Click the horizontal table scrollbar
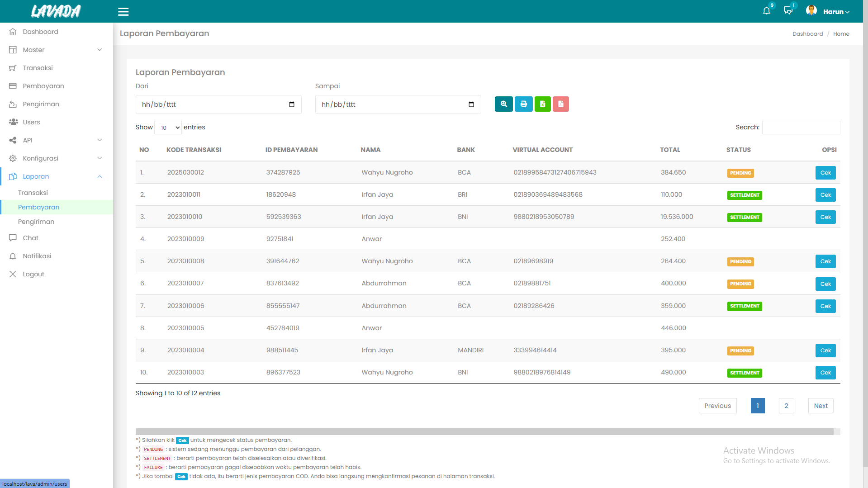The image size is (868, 488). [484, 431]
